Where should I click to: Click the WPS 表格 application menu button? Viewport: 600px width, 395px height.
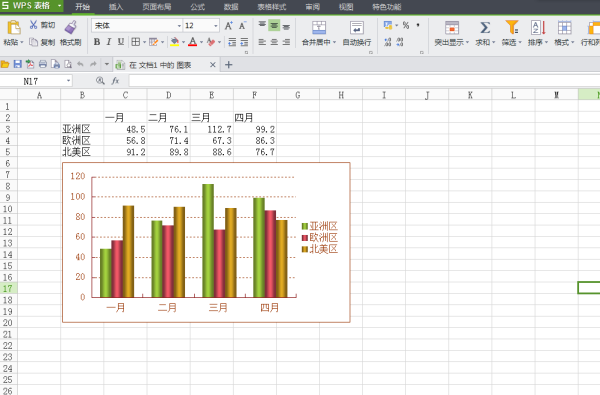(x=31, y=6)
